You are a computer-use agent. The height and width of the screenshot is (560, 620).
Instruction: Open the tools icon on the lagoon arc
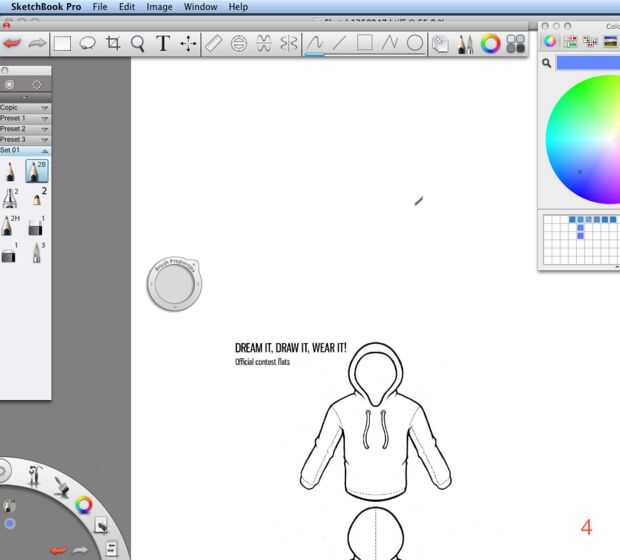[x=34, y=475]
